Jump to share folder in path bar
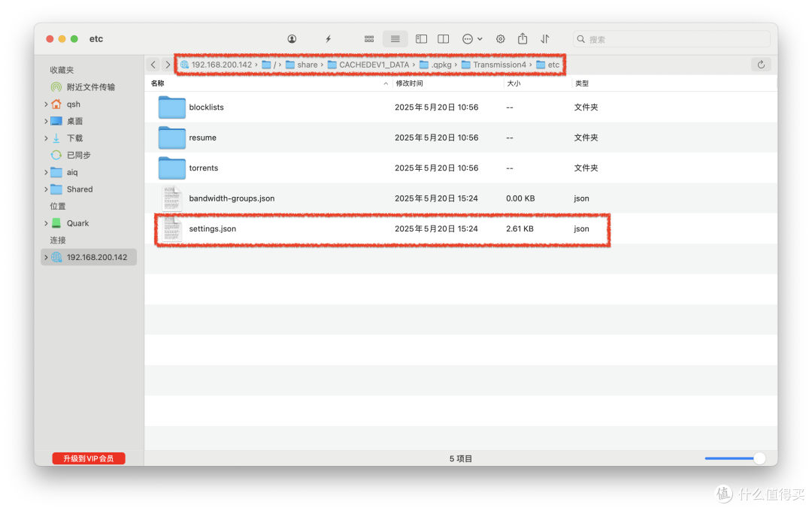Screen dimensions: 812x511 pyautogui.click(x=301, y=65)
